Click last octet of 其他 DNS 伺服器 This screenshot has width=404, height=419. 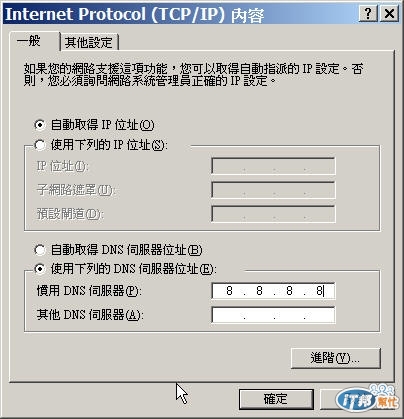319,315
